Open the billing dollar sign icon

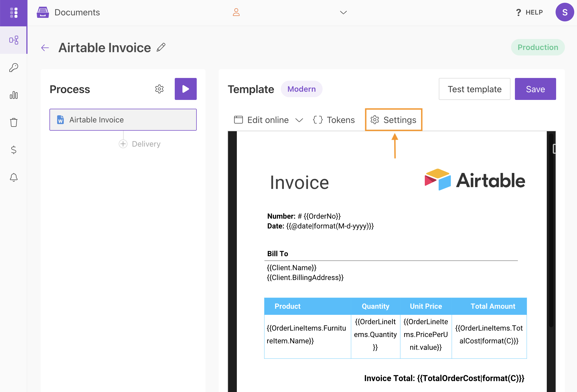13,150
